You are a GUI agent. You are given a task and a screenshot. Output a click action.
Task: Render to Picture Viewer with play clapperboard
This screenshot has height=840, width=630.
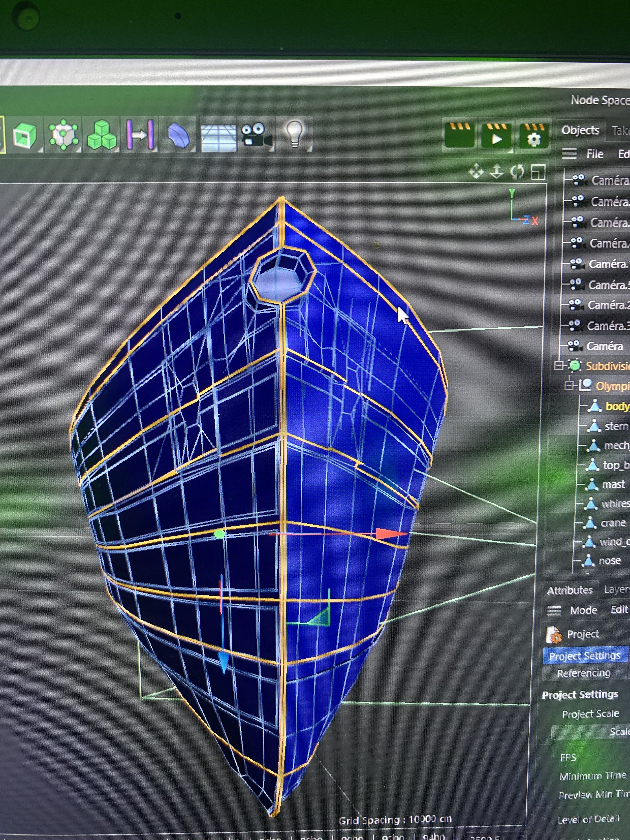pyautogui.click(x=496, y=135)
